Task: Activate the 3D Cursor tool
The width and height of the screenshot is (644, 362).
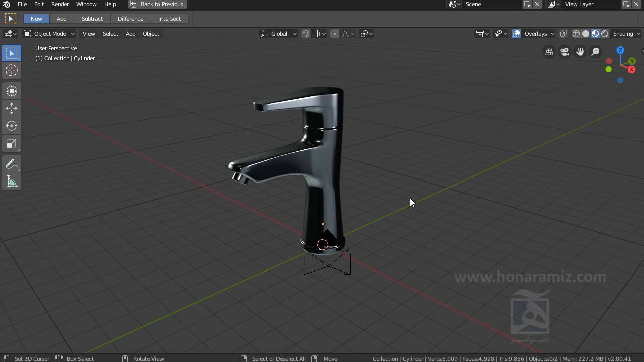Action: [12, 71]
